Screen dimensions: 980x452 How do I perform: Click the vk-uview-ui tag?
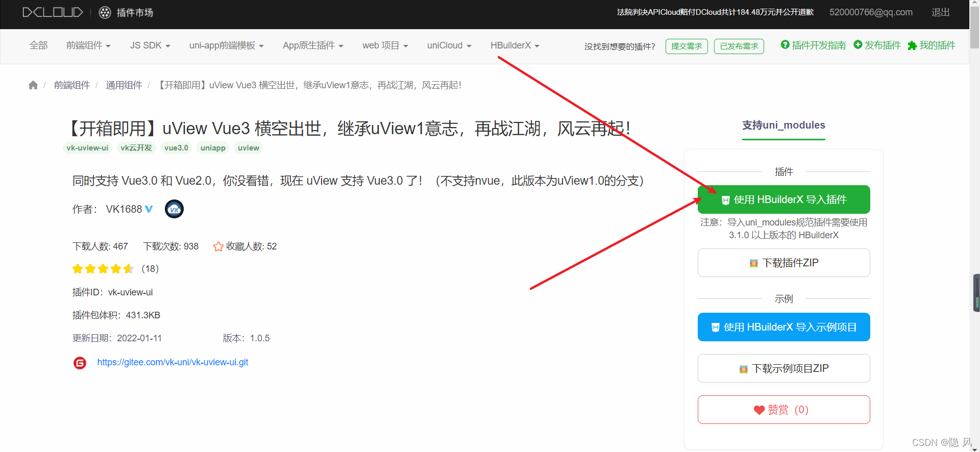click(x=87, y=148)
